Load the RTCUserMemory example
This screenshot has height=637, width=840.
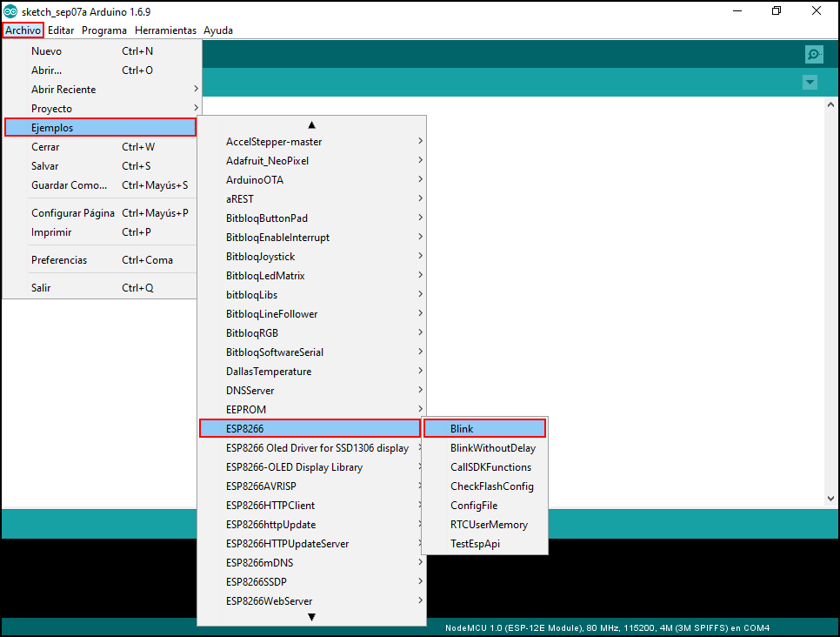click(485, 525)
